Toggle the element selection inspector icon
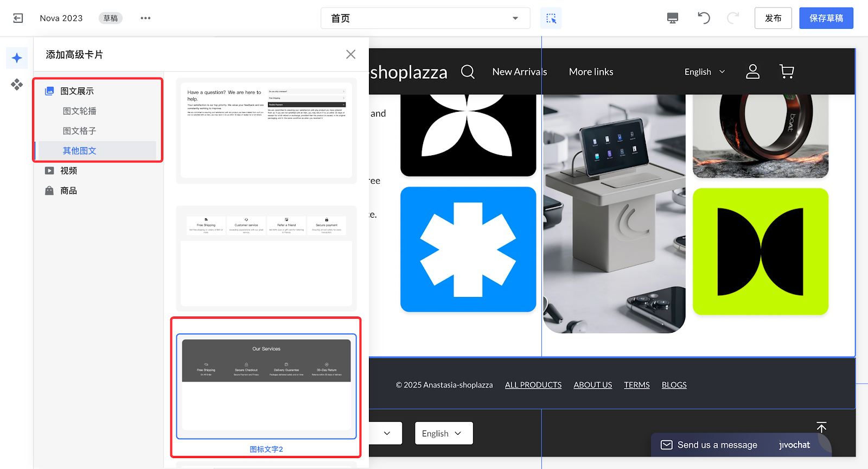Screen dimensions: 868x469 (x=551, y=18)
